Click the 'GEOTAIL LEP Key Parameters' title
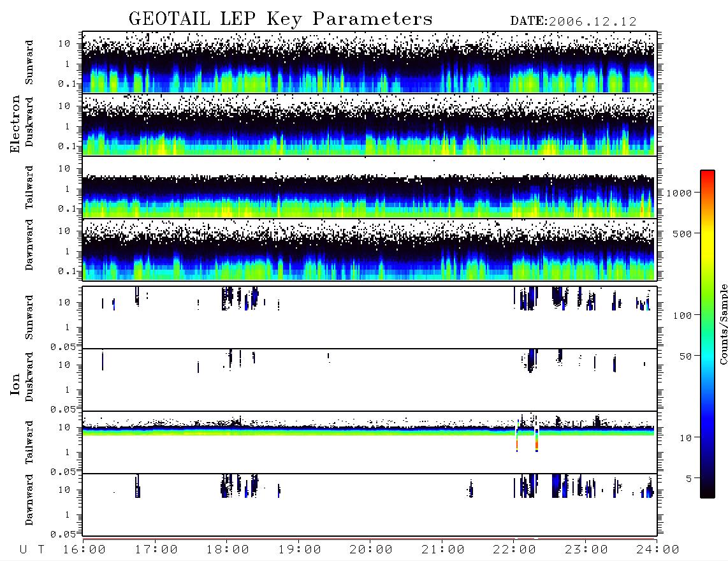This screenshot has height=561, width=728. click(280, 20)
